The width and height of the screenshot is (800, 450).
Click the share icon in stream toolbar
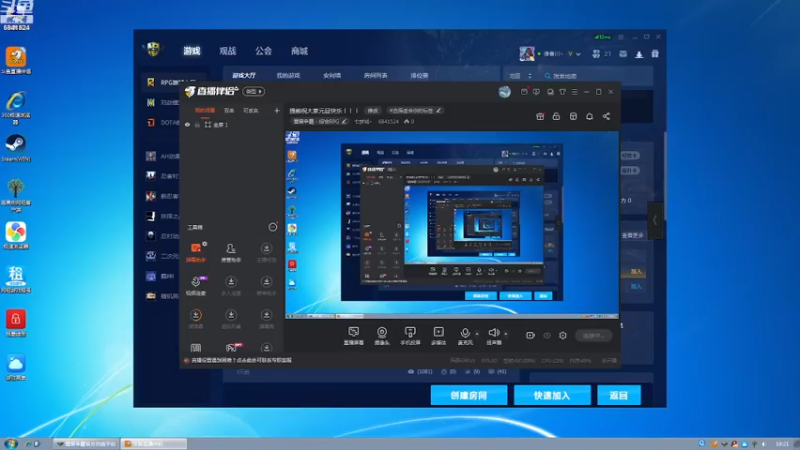coord(606,116)
